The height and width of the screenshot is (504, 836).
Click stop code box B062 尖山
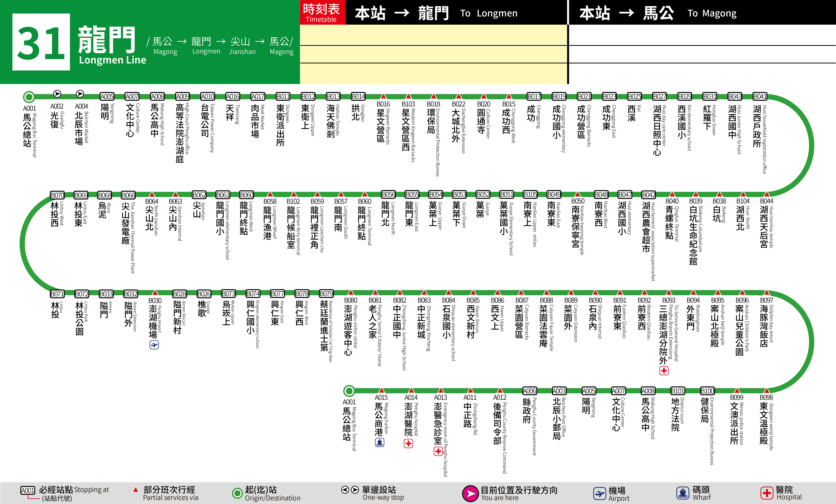pyautogui.click(x=199, y=195)
